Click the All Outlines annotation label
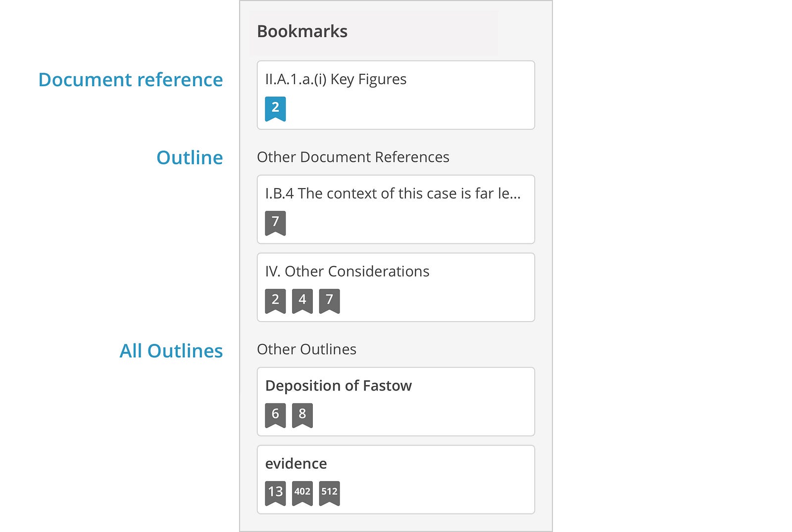This screenshot has width=792, height=532. coord(171,351)
